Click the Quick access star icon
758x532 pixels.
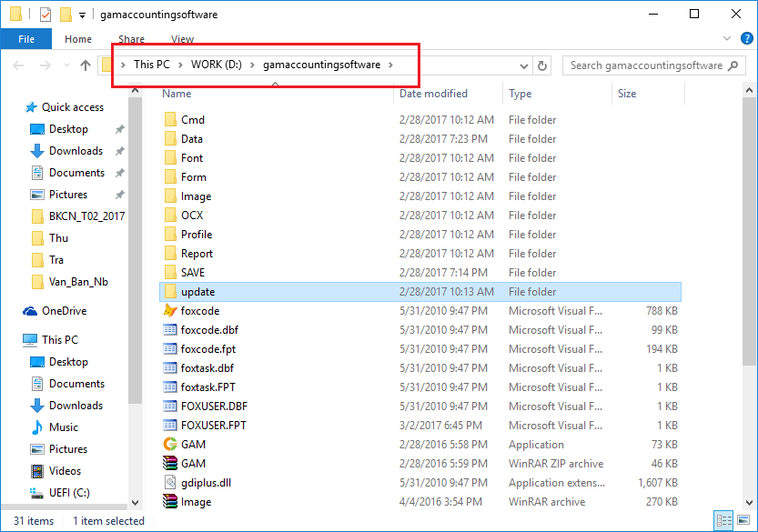click(30, 107)
